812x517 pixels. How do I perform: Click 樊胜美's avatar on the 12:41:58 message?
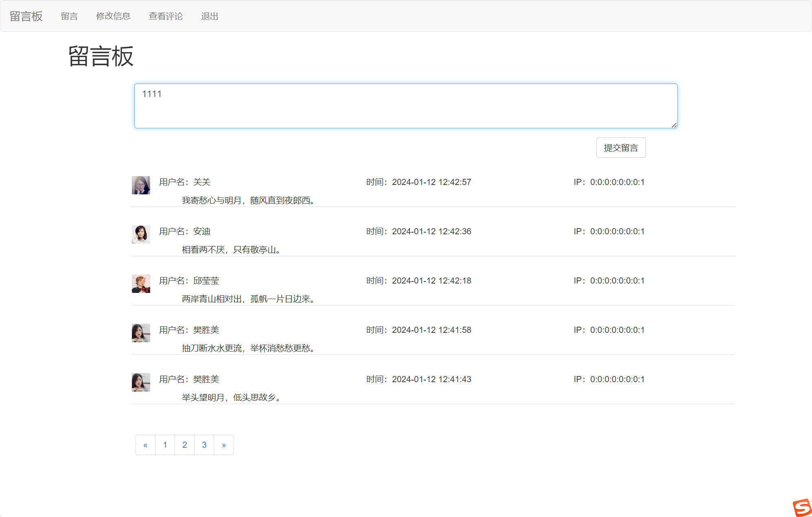pos(141,333)
